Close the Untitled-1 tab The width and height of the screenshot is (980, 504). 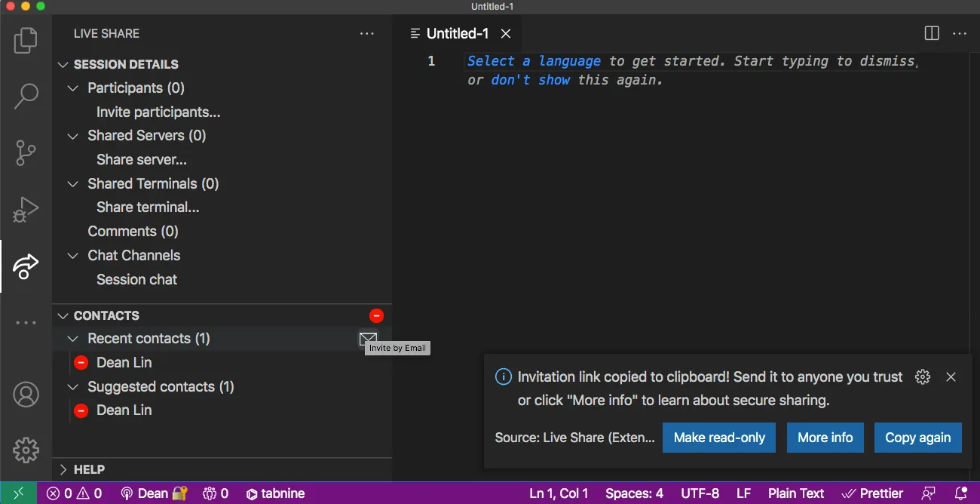[506, 33]
